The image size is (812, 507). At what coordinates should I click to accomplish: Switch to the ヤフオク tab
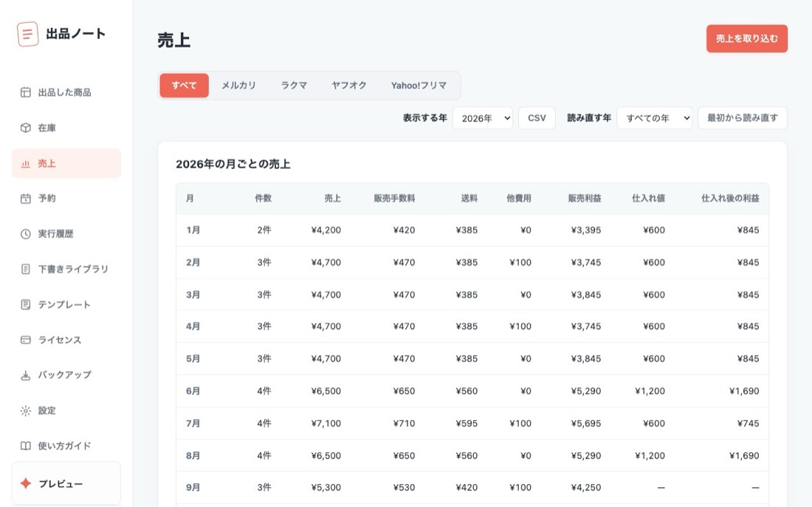[x=349, y=86]
